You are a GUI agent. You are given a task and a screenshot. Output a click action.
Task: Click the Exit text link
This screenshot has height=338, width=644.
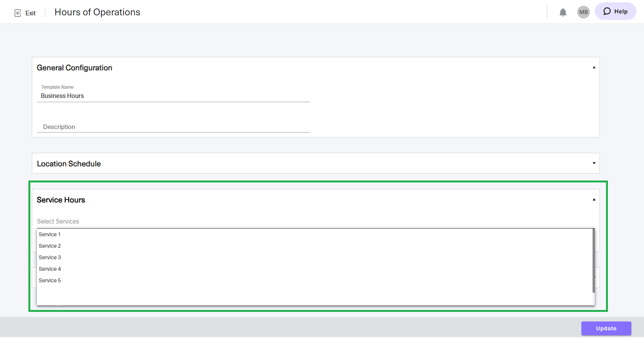click(31, 13)
